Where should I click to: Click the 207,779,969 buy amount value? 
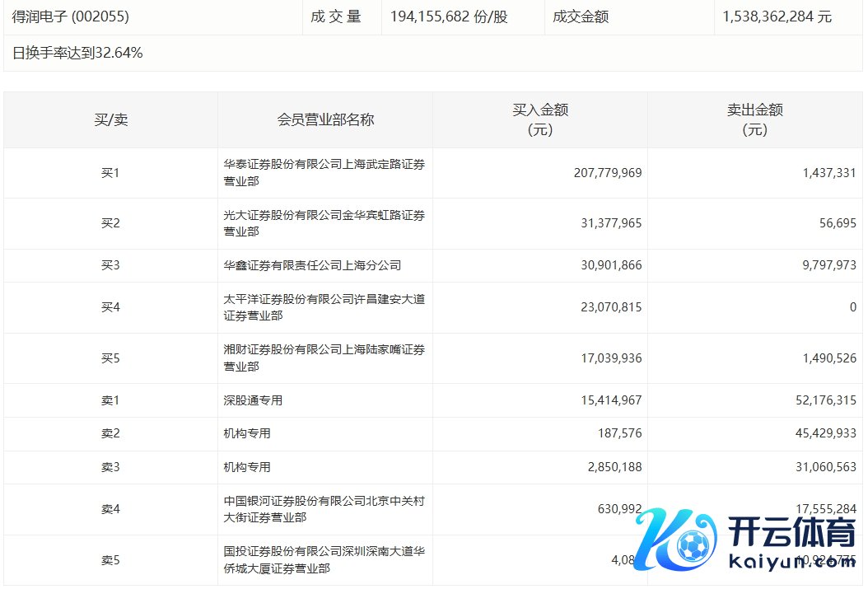click(608, 173)
